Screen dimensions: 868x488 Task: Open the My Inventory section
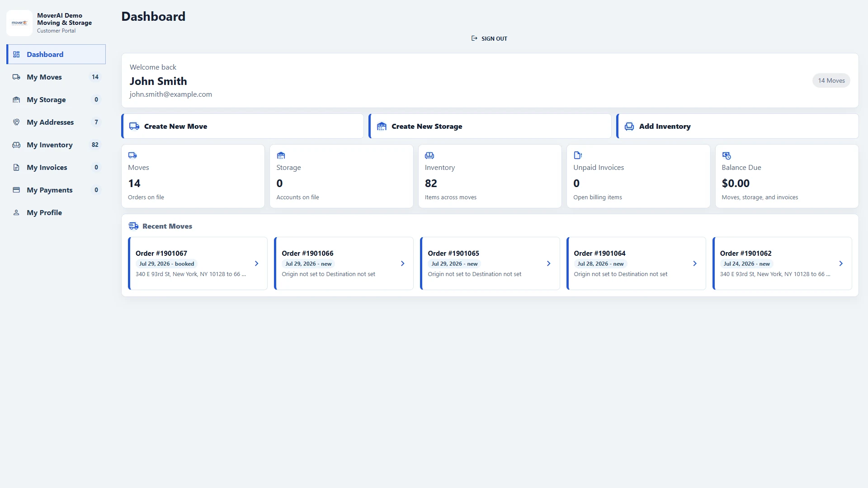[x=56, y=145]
